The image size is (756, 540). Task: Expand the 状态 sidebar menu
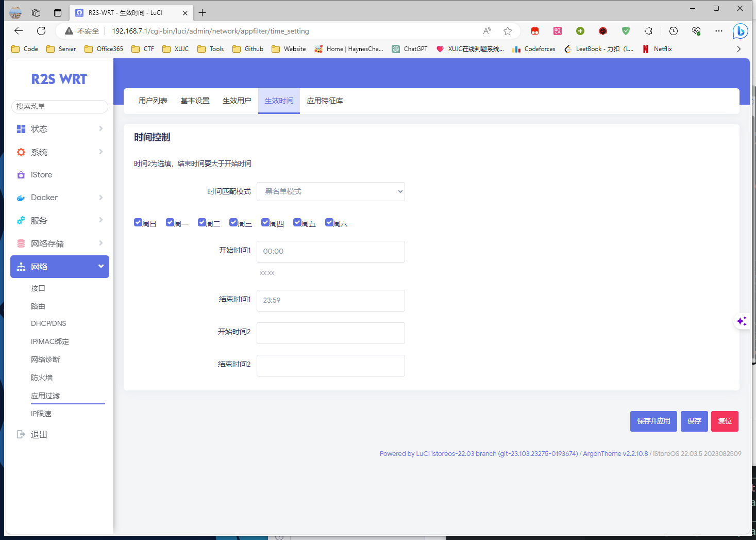click(x=60, y=129)
